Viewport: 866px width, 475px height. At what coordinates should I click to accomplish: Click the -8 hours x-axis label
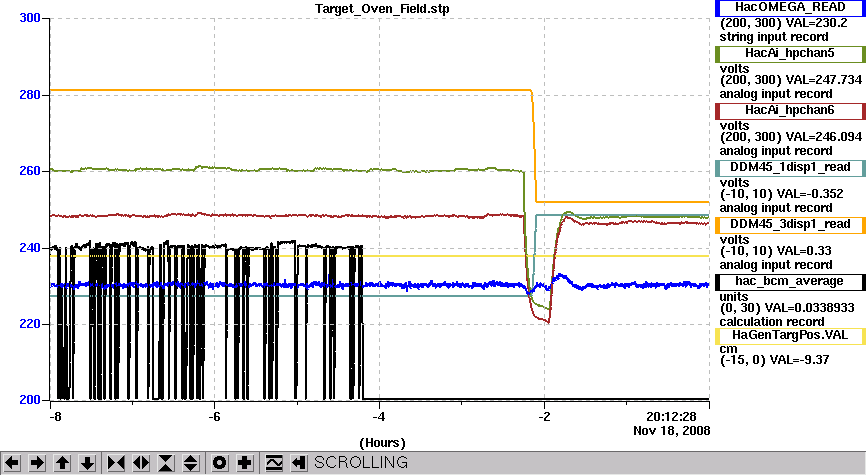[x=55, y=417]
